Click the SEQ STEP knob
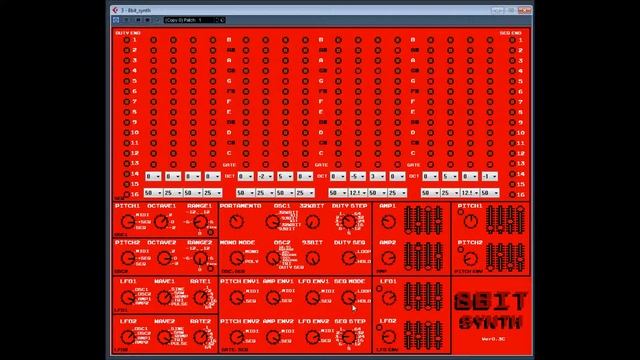Viewport: 640px width, 360px height. (x=348, y=337)
